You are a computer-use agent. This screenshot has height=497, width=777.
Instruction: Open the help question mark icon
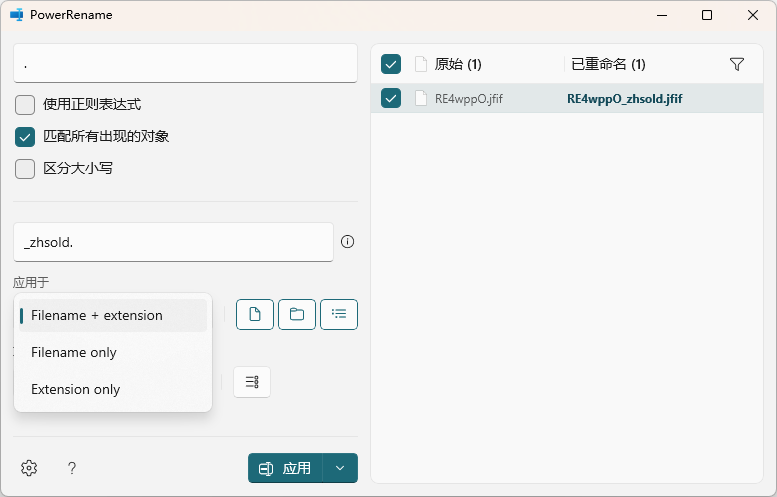tap(72, 468)
